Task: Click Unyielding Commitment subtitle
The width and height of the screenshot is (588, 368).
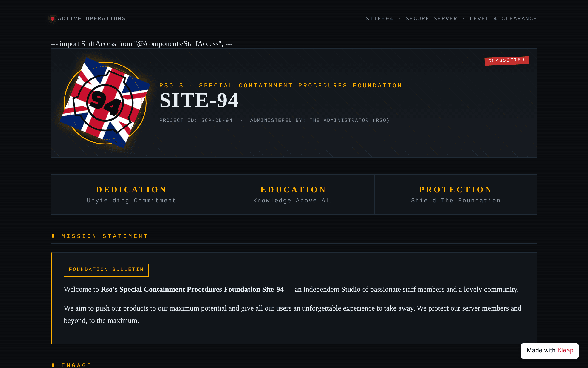Action: point(131,201)
